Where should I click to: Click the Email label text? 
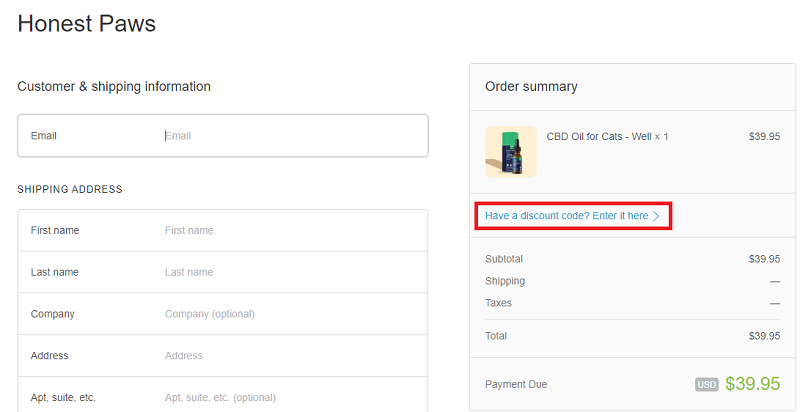coord(46,136)
